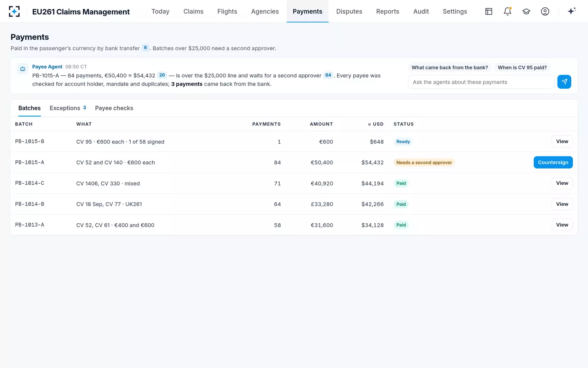The height and width of the screenshot is (368, 588).
Task: Open the user account icon
Action: [545, 11]
